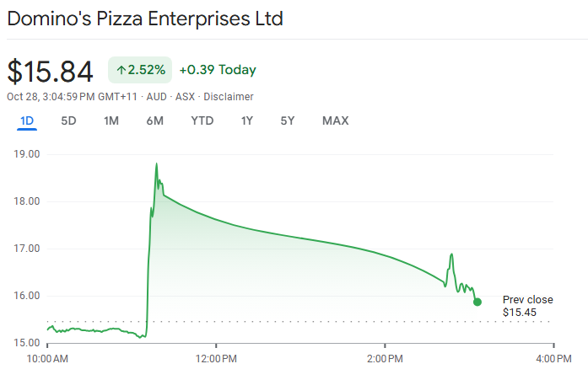
Task: Click the up arrow in percentage badge
Action: 121,70
